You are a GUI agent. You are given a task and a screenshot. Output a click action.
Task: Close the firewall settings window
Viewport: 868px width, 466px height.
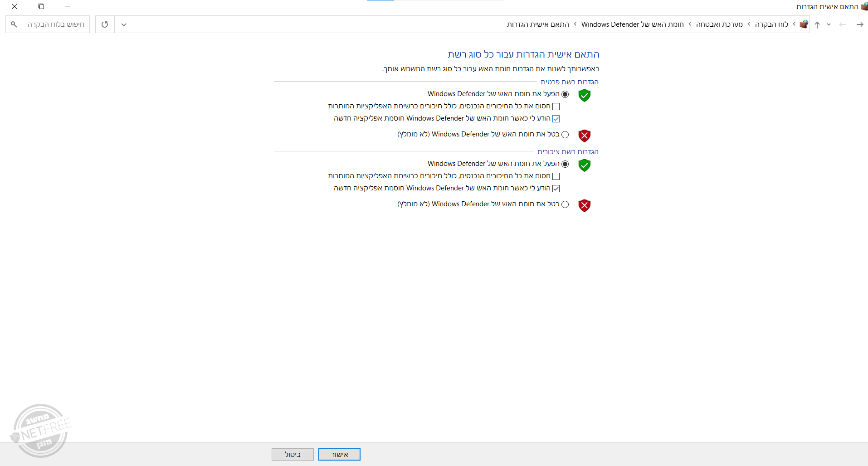tap(15, 6)
